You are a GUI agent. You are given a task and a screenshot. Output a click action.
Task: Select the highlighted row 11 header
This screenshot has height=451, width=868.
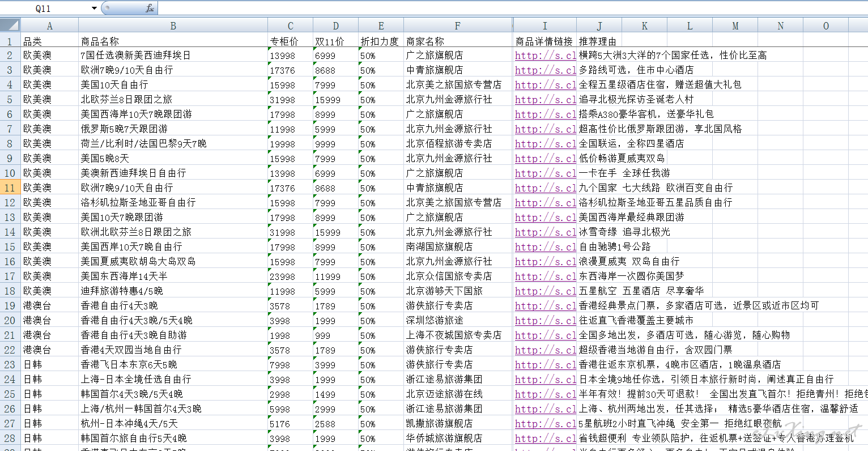pos(10,188)
